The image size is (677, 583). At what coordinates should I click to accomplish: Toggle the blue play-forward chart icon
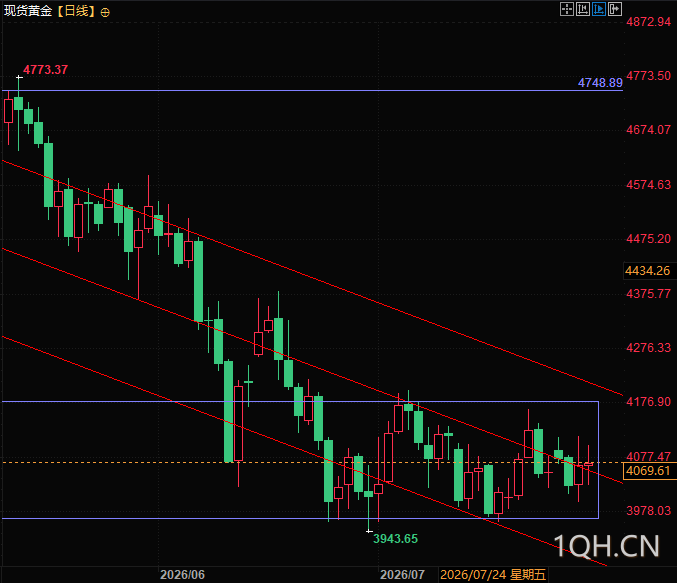click(598, 9)
